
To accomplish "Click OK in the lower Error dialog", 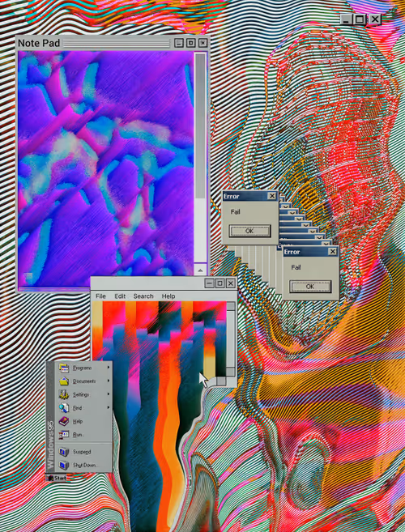I will coord(310,287).
